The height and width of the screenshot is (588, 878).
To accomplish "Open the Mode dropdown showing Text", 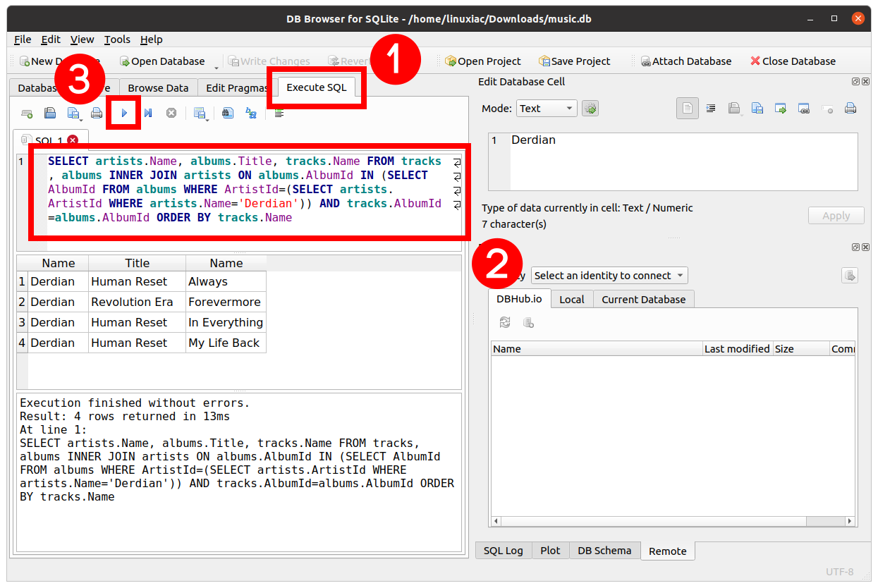I will pyautogui.click(x=546, y=108).
